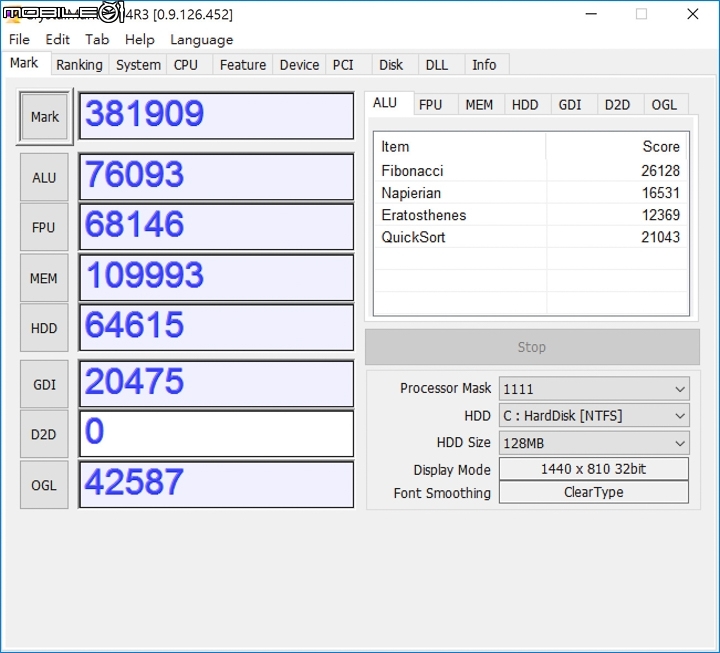This screenshot has height=653, width=720.
Task: Show the MEM results tab
Action: coord(479,105)
